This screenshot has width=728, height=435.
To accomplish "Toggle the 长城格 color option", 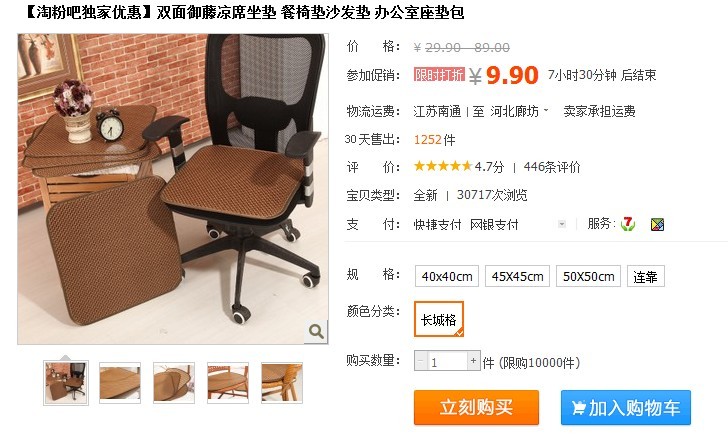I will click(x=439, y=319).
